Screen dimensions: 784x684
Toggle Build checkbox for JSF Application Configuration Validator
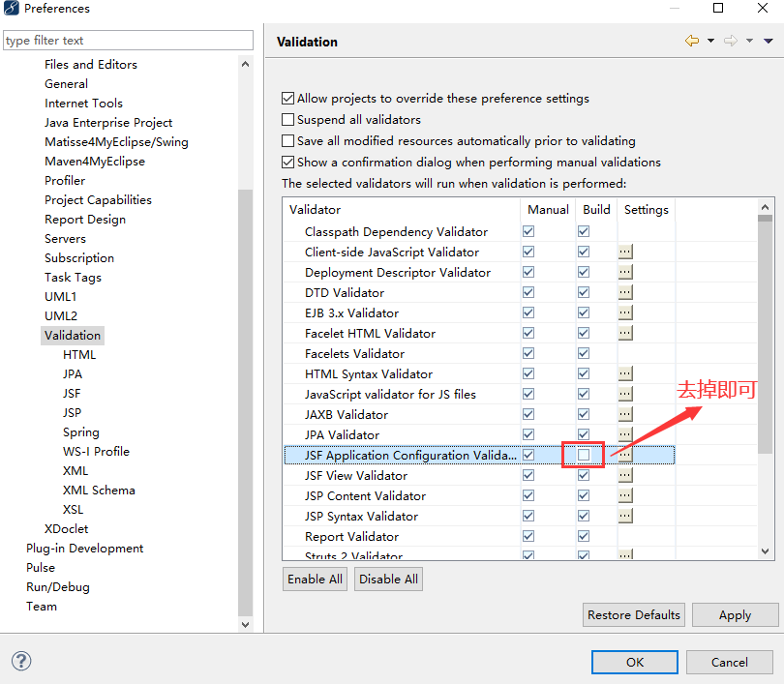click(584, 455)
